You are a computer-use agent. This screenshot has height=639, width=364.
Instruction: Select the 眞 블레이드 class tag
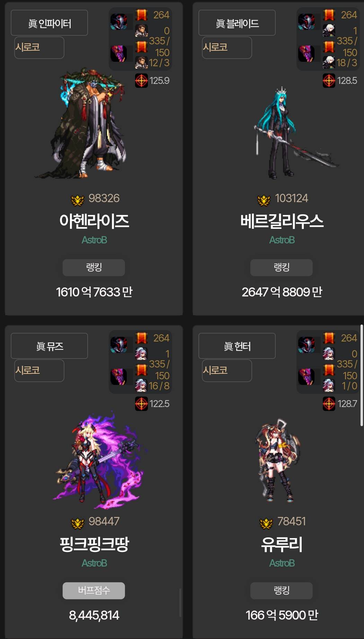237,23
